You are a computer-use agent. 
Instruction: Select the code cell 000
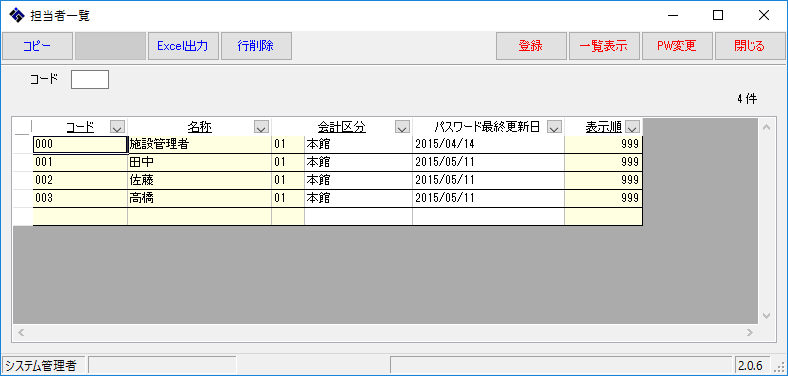[x=80, y=144]
